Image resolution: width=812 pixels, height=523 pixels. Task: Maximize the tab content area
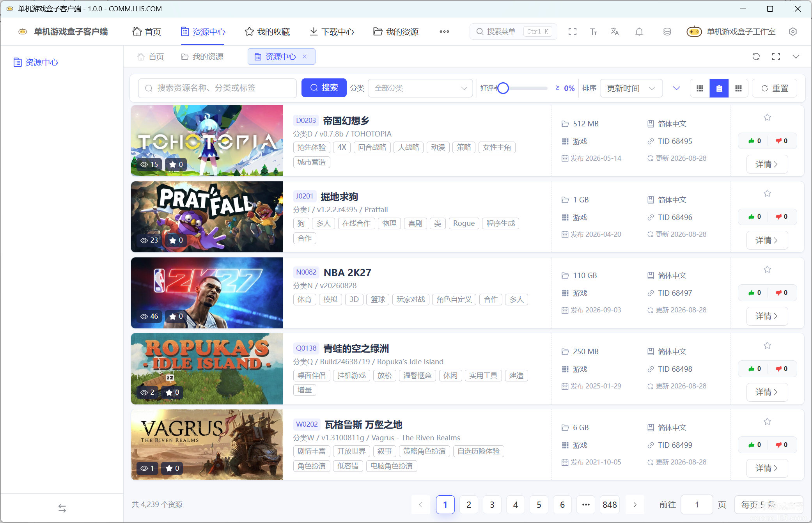[776, 57]
